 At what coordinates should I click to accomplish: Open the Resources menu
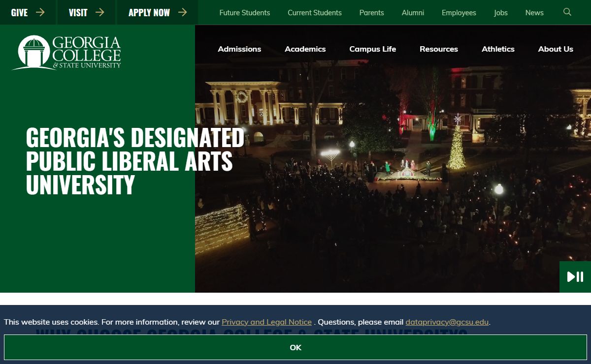pos(439,49)
